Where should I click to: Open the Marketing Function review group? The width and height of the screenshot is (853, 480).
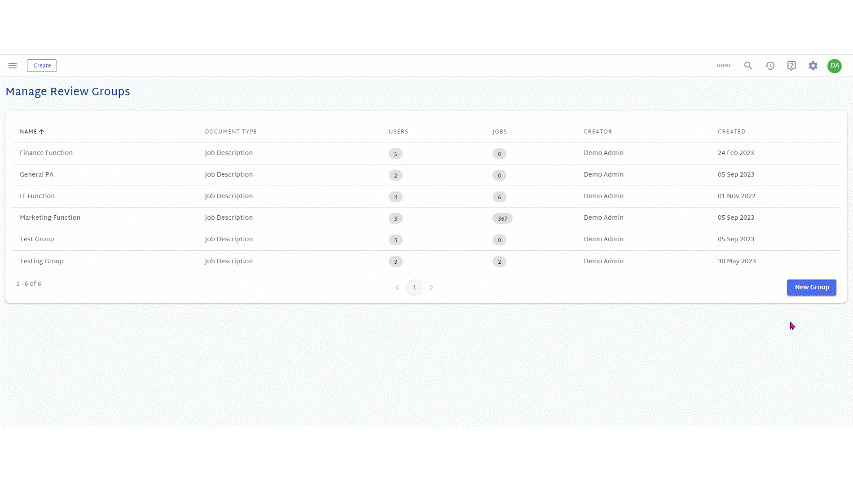[x=50, y=218]
